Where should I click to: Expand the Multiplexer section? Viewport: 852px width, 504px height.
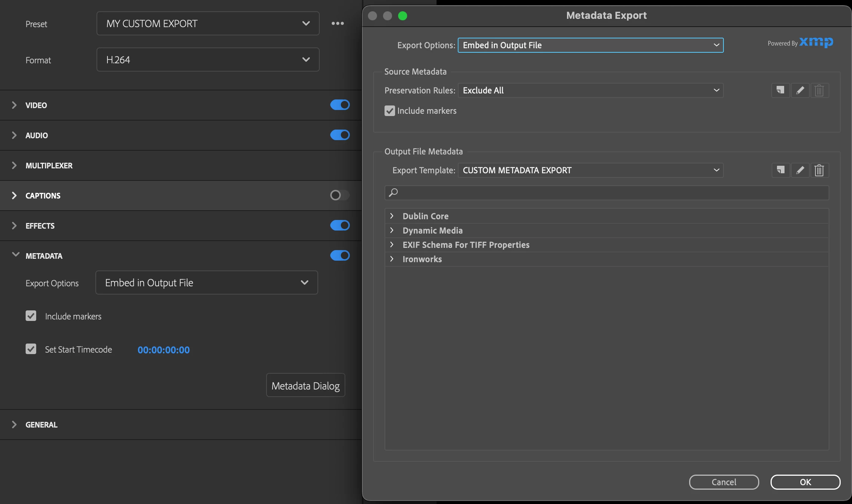[14, 165]
